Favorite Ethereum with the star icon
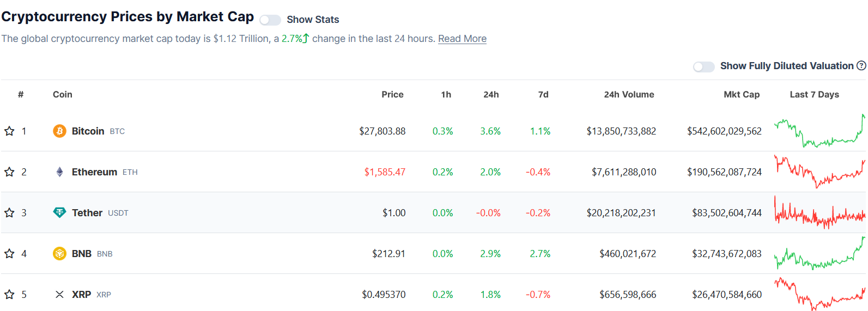Image resolution: width=868 pixels, height=311 pixels. point(9,172)
